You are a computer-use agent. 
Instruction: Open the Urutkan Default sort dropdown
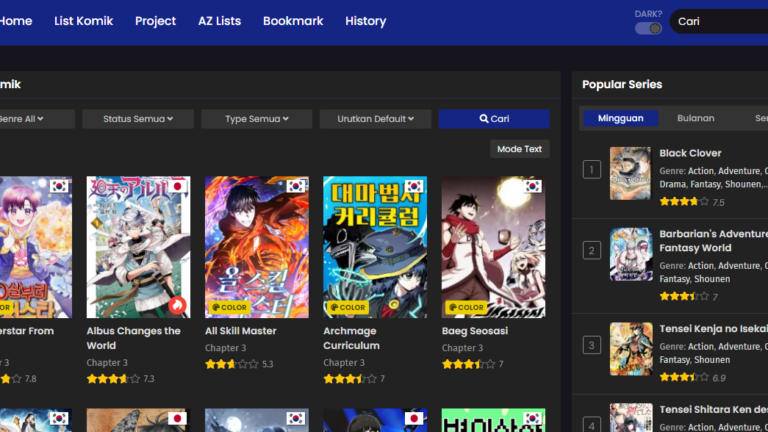(375, 119)
